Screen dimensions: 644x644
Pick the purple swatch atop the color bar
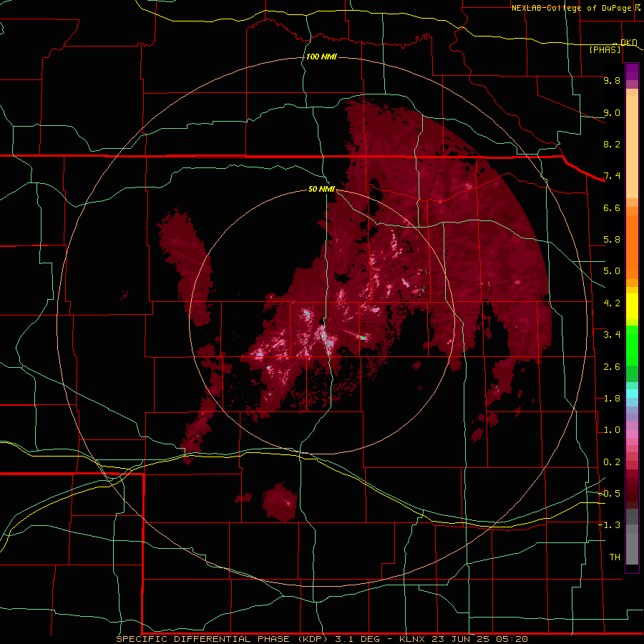tap(632, 72)
